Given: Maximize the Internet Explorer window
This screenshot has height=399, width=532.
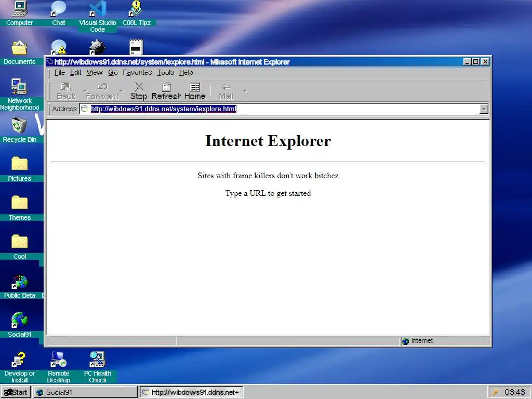Looking at the screenshot, I should point(476,62).
